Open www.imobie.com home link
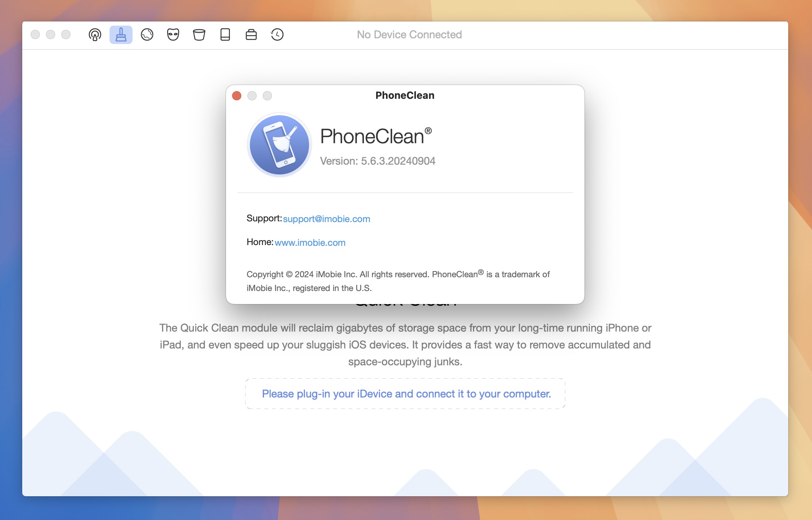 pos(310,242)
